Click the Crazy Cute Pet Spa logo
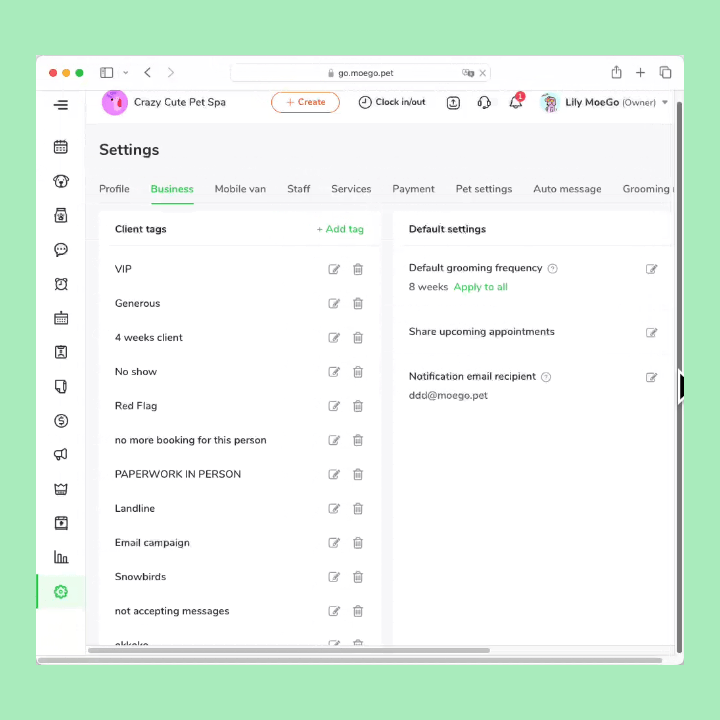 (x=115, y=102)
